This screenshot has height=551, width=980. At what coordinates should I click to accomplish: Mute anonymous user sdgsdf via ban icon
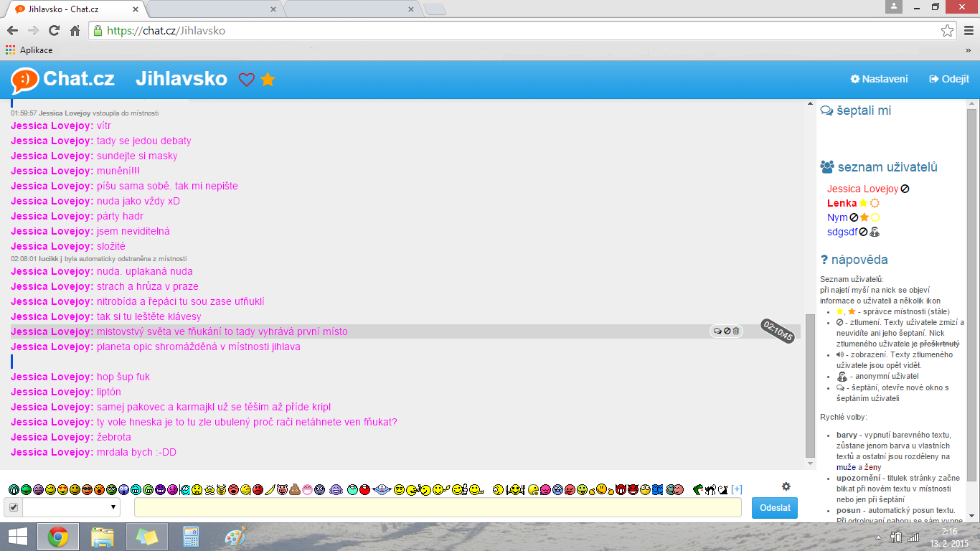pos(863,232)
